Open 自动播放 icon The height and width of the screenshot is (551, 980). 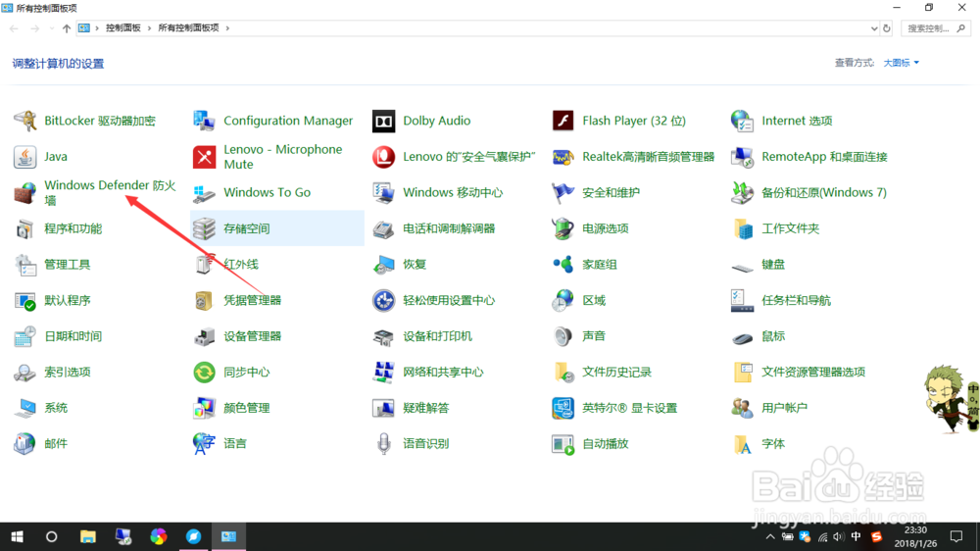click(x=563, y=443)
